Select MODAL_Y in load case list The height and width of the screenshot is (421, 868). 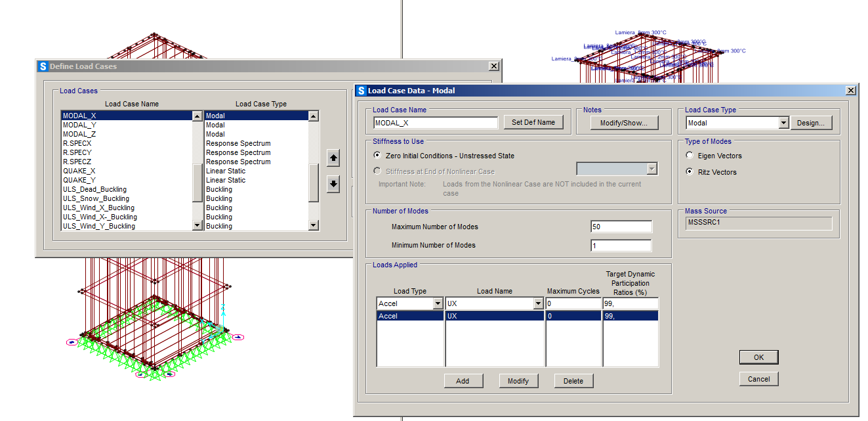click(x=80, y=125)
